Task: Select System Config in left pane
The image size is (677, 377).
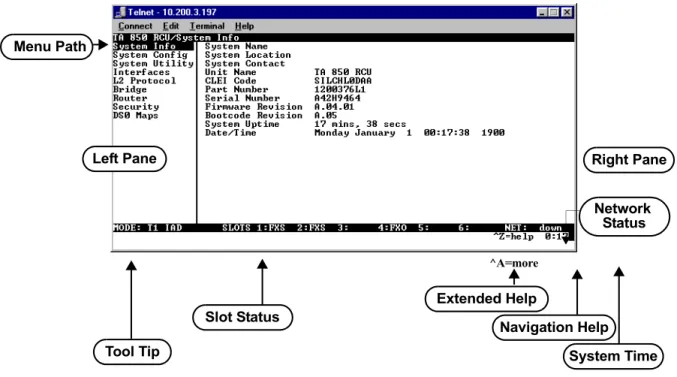Action: [150, 55]
